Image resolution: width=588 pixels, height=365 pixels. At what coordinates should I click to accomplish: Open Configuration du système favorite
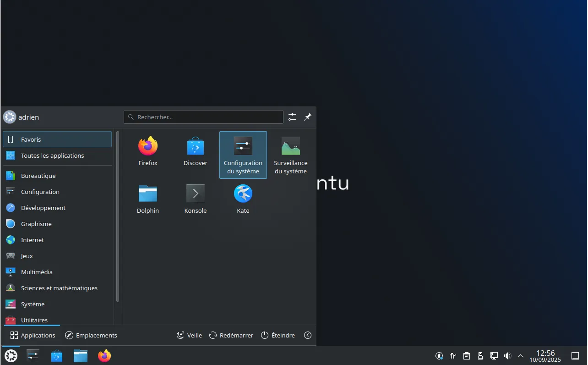[243, 155]
